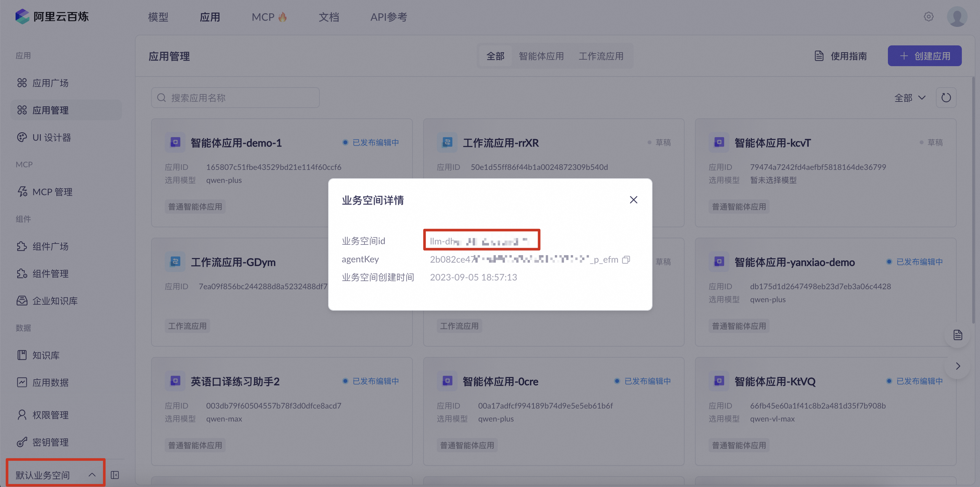Open 工作流应用-GDym app icon

coord(175,262)
